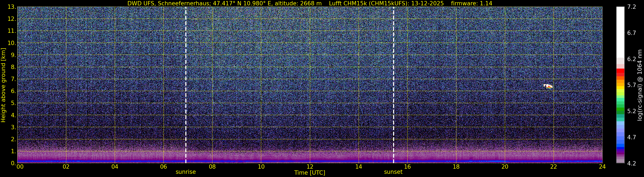Screen dimensions: 644x177
Task: Click the "log(rc-signal) @ 1064 nm" colorbar label
Action: [x=640, y=85]
